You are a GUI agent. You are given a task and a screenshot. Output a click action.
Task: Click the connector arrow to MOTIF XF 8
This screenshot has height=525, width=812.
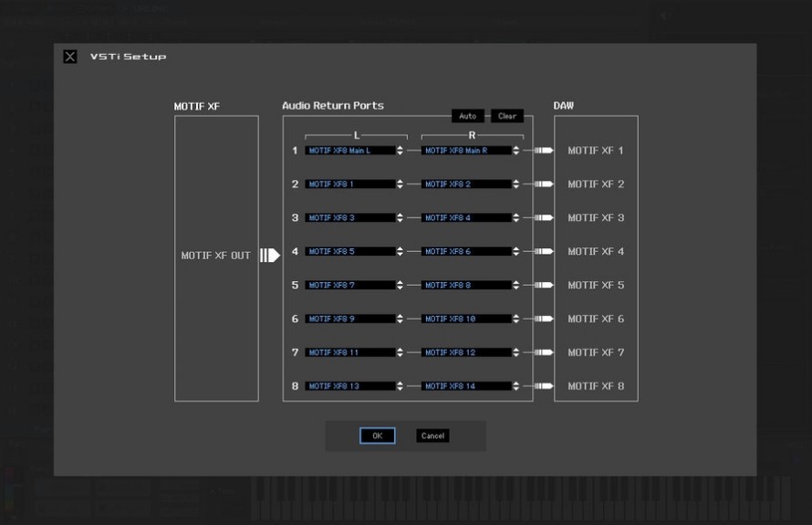544,386
